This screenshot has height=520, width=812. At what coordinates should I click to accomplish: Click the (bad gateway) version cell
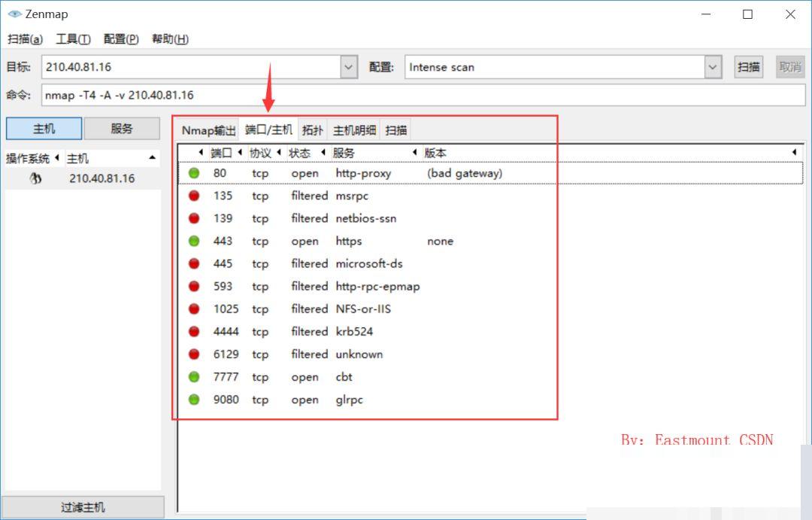[465, 173]
